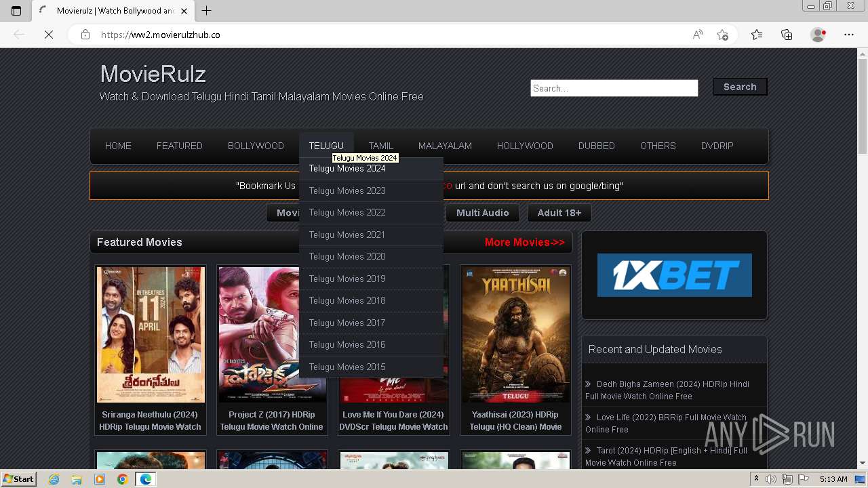Screen dimensions: 868x488
Task: Open the DUBBED menu
Action: [597, 146]
